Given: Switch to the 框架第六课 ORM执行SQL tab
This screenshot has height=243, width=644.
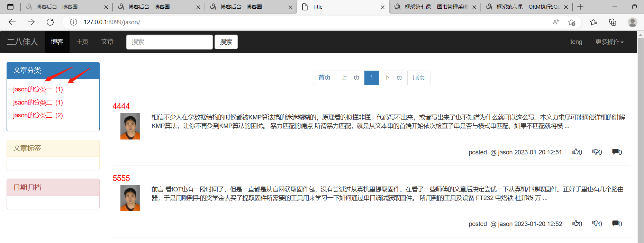Looking at the screenshot, I should (x=526, y=7).
